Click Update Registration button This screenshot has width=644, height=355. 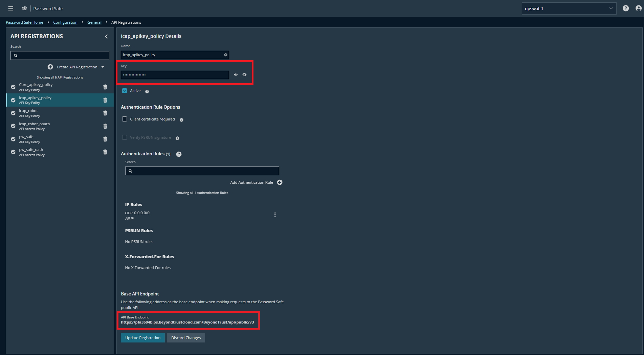(x=143, y=338)
